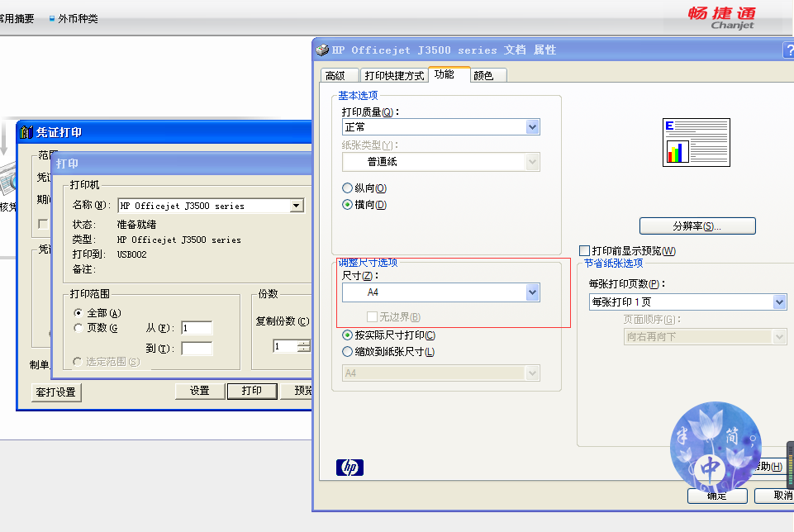Expand the 打印质量 dropdown

pyautogui.click(x=532, y=127)
